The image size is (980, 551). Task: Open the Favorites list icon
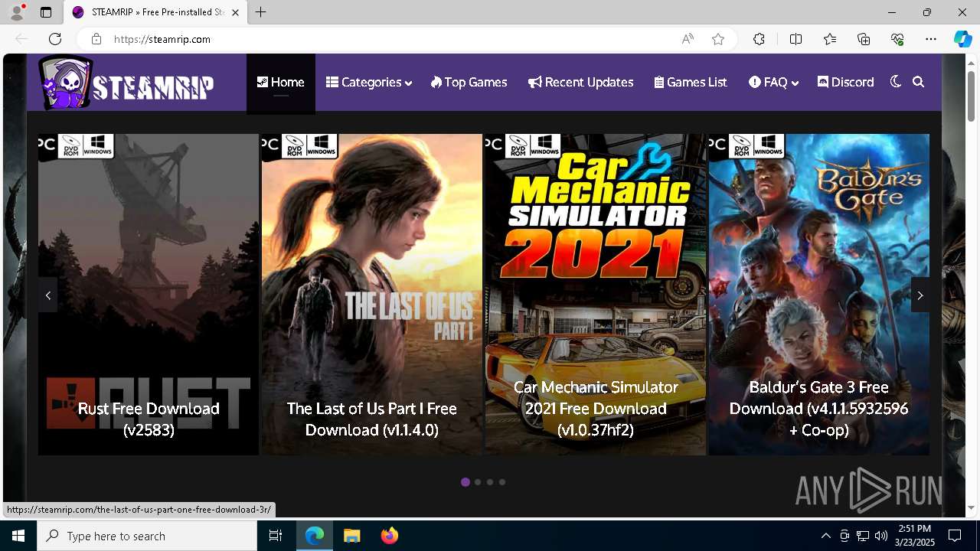pos(830,39)
